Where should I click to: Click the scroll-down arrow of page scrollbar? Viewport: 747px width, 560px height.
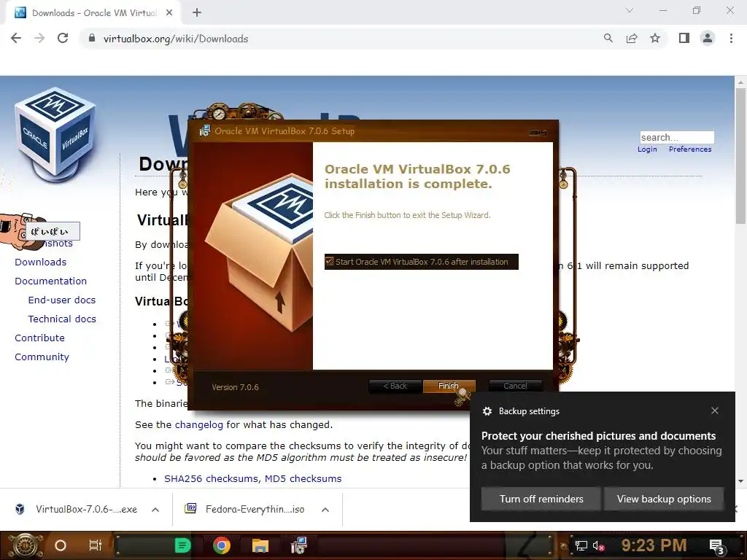tap(740, 481)
